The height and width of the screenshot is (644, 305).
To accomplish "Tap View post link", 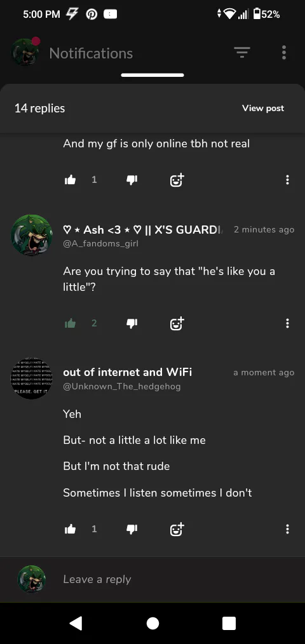I will click(263, 108).
